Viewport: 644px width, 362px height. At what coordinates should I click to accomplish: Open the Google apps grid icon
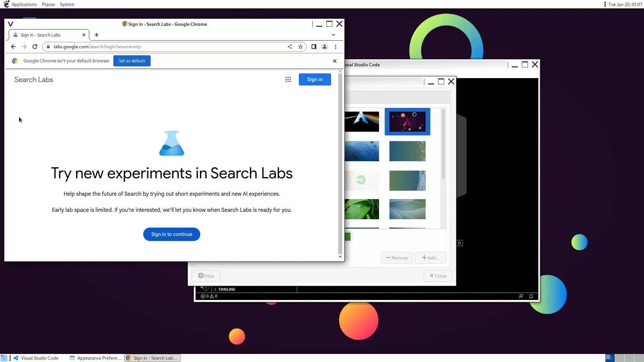288,79
